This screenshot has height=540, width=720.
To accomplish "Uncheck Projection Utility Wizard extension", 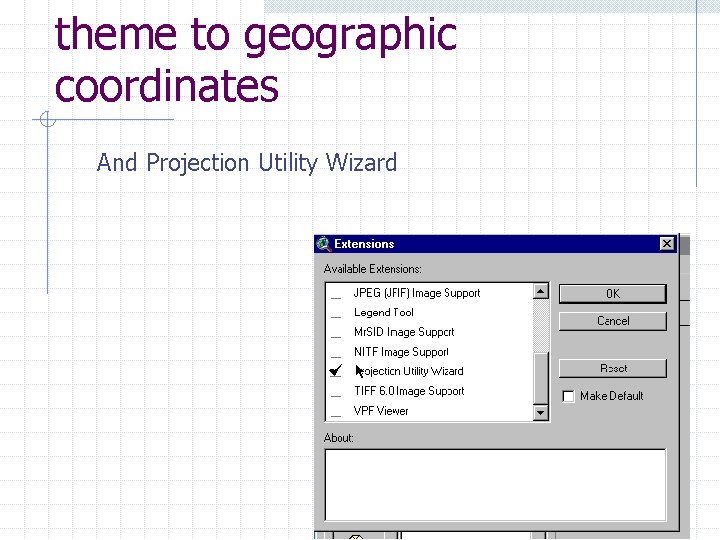I will (336, 371).
